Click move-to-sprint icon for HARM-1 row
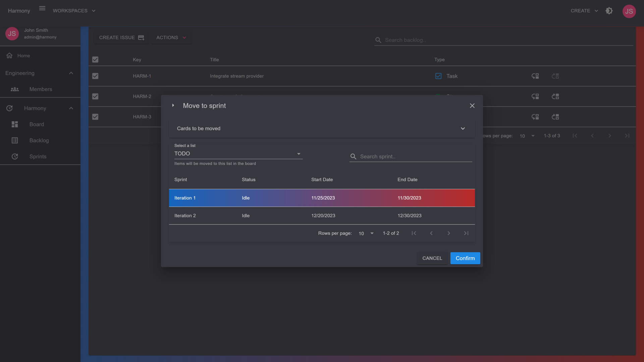The width and height of the screenshot is (644, 362). (535, 76)
